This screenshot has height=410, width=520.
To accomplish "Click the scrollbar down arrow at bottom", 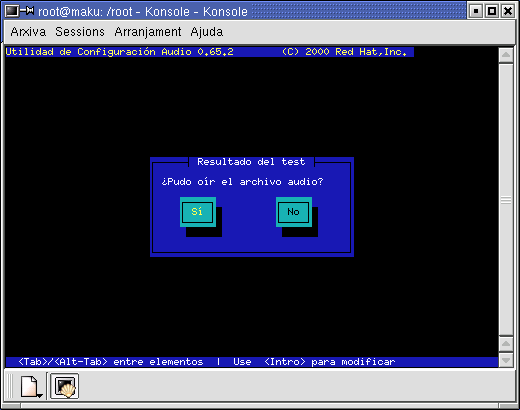I will 506,360.
